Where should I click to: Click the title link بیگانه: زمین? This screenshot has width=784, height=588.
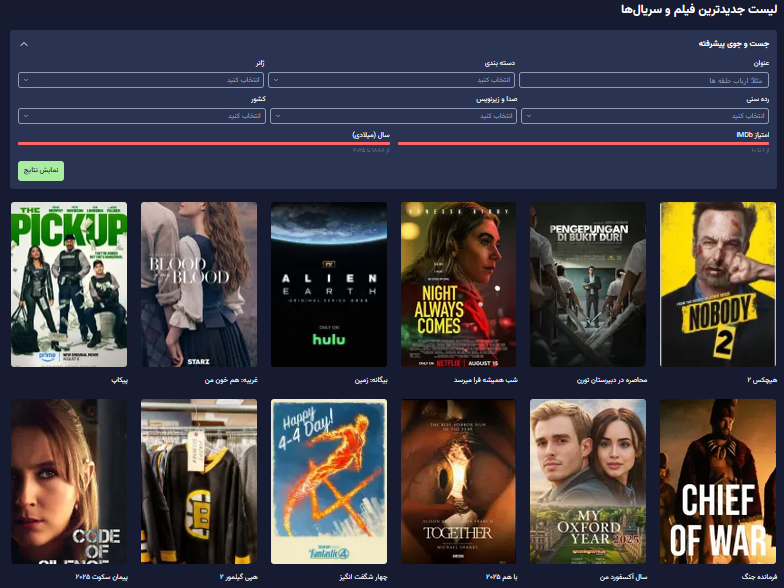[371, 380]
